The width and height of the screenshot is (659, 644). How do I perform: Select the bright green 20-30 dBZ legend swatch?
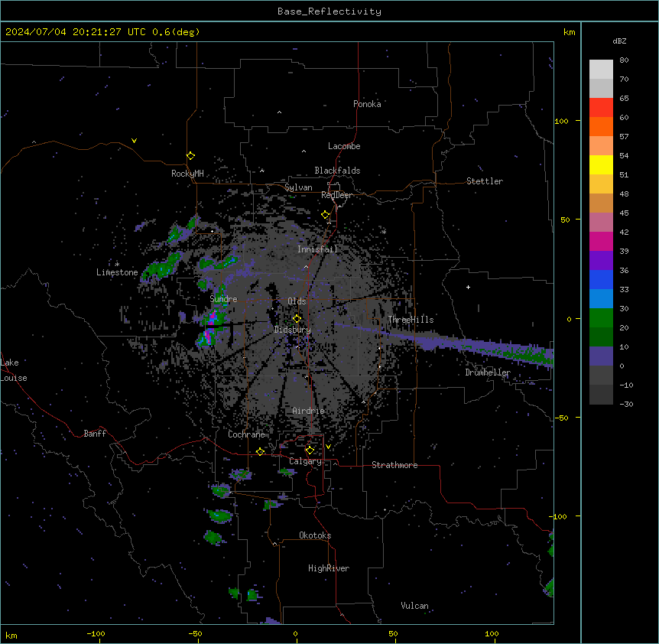pos(601,318)
